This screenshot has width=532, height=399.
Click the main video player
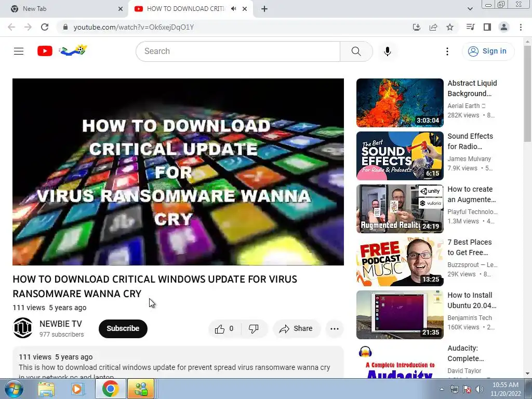point(178,171)
